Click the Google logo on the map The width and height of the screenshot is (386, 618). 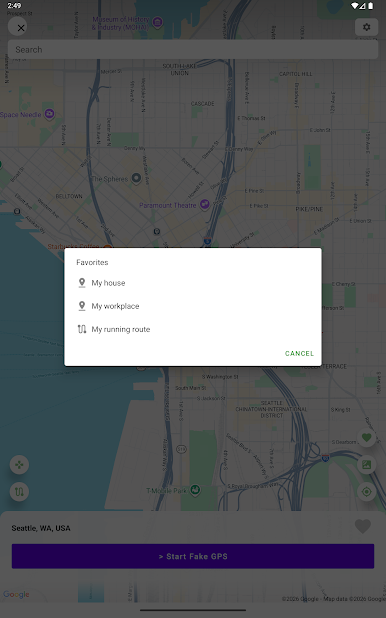[16, 594]
